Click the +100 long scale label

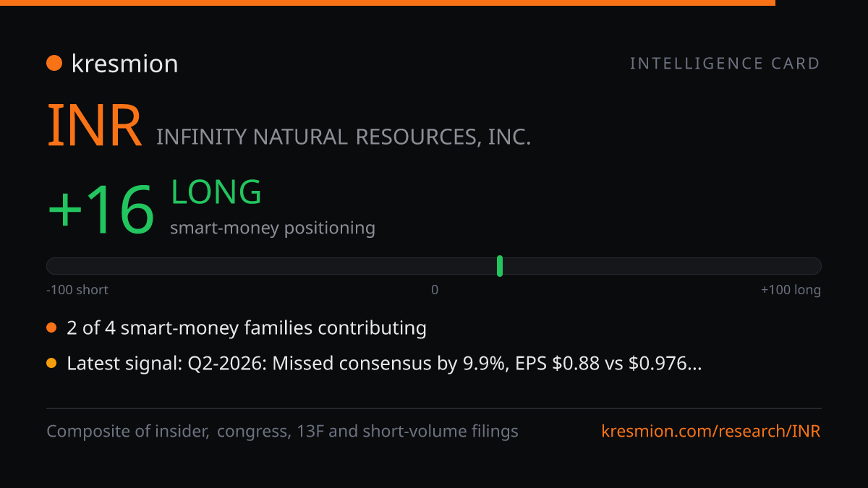[x=791, y=290]
